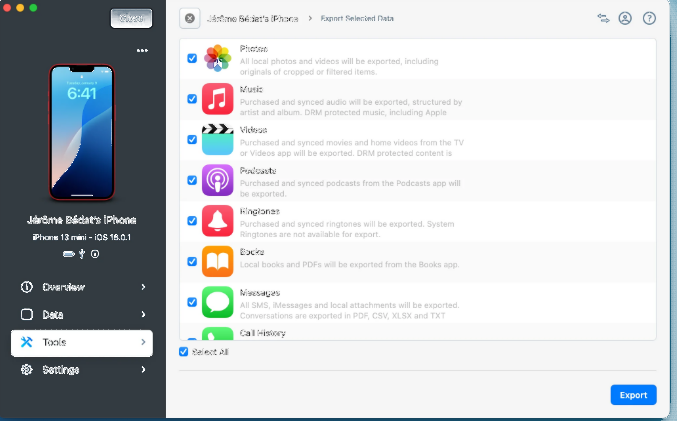The width and height of the screenshot is (677, 421).
Task: Click the Photos app icon
Action: coord(218,58)
